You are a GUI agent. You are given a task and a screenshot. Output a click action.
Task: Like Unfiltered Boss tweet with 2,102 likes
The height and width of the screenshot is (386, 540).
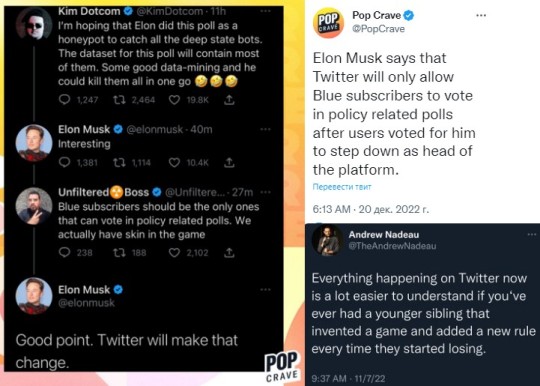pyautogui.click(x=174, y=253)
